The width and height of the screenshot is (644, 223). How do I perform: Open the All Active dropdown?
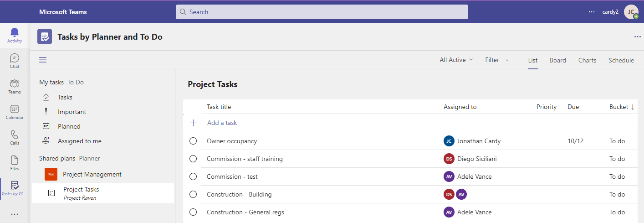[456, 60]
